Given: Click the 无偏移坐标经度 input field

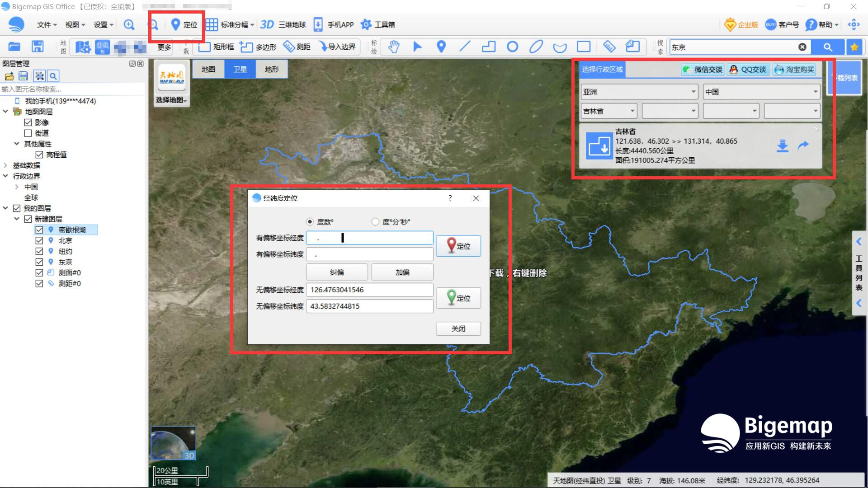Looking at the screenshot, I should point(370,290).
